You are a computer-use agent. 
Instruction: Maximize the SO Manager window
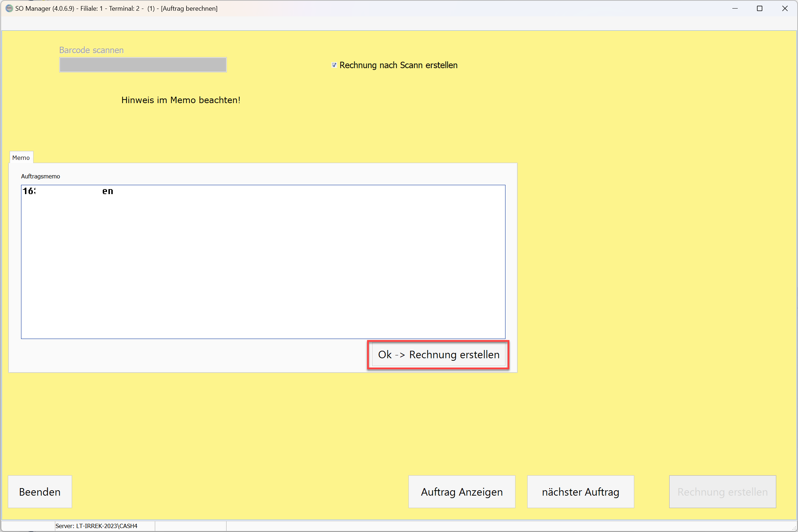tap(759, 8)
